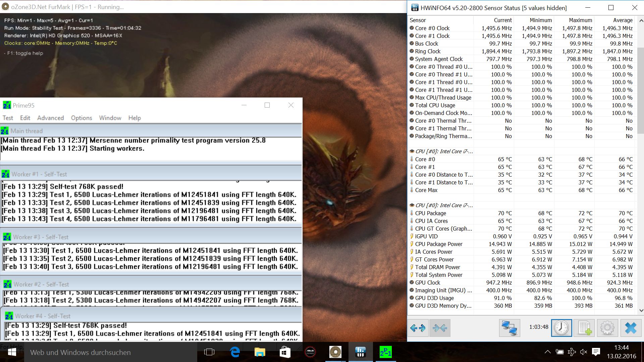Viewport: 644px width, 362px height.
Task: Open the Action Center notification icon
Action: (596, 352)
